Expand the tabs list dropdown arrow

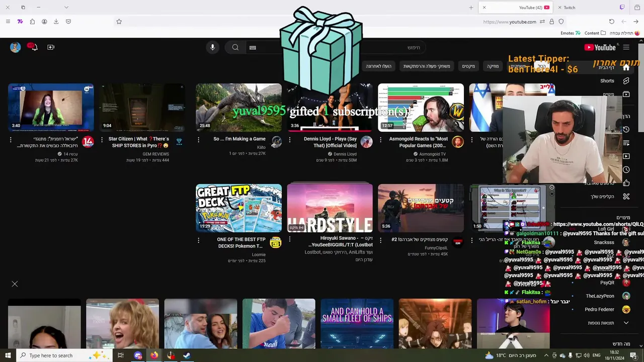(x=66, y=8)
